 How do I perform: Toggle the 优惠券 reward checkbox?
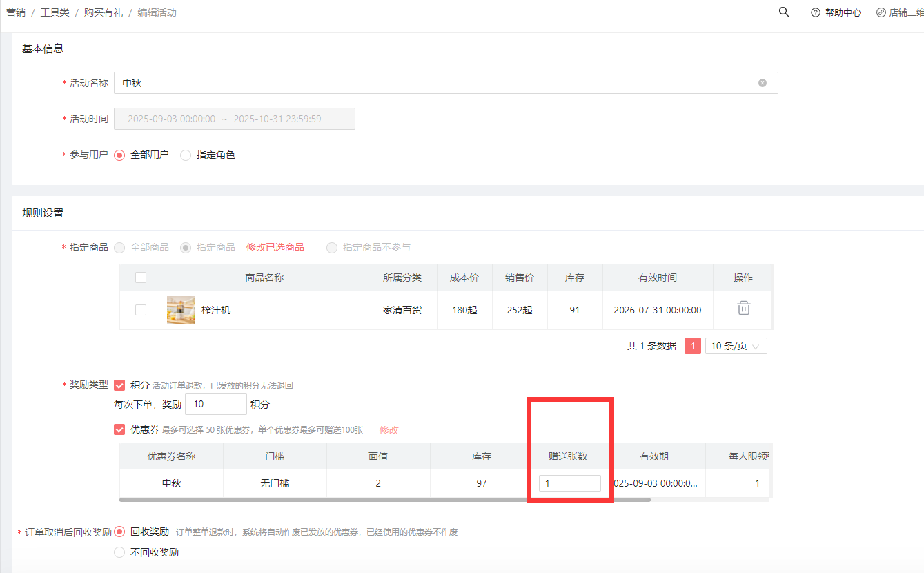tap(119, 429)
